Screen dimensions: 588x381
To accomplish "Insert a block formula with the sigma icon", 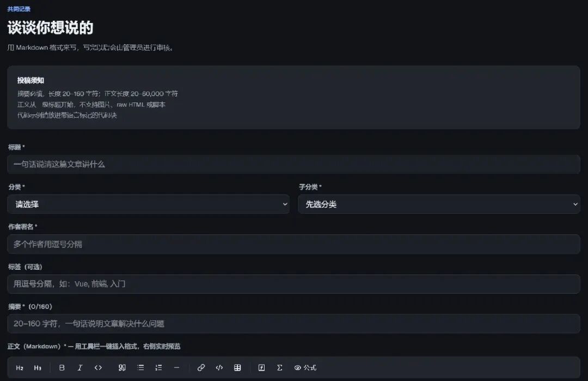I will tap(279, 368).
